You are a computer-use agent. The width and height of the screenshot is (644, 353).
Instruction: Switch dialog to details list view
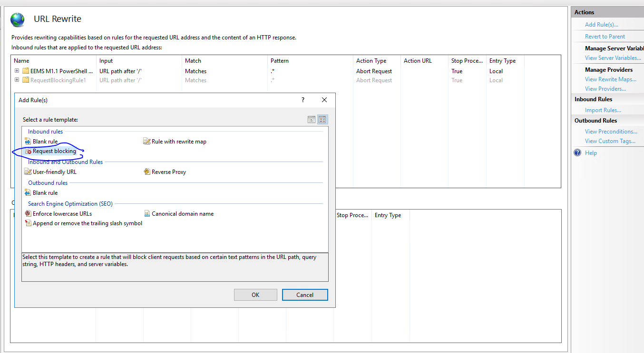click(x=312, y=120)
